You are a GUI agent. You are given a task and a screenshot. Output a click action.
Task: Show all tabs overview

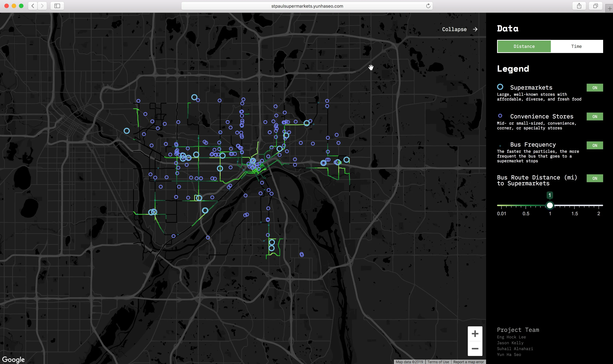(596, 6)
